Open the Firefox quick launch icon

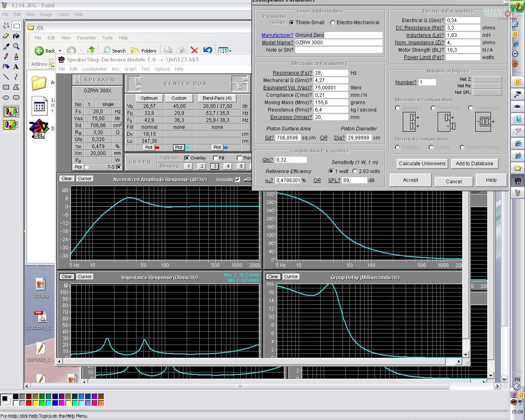coord(516,63)
